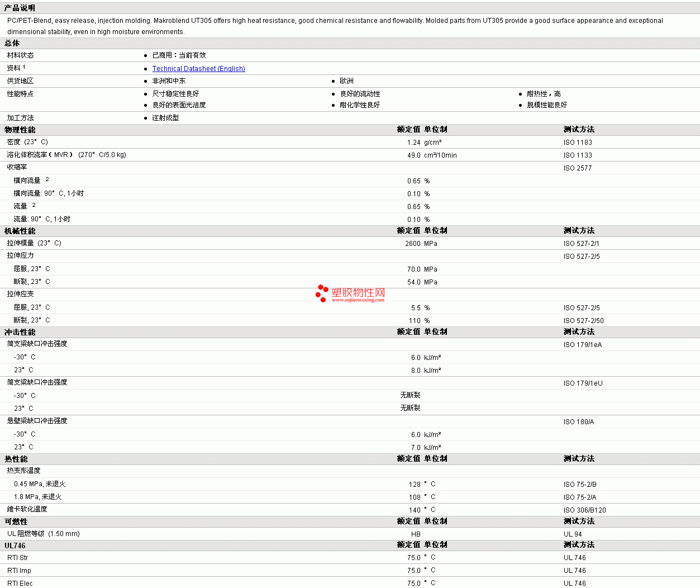
Task: Select the 密度 (23°C) row label
Action: tap(27, 142)
